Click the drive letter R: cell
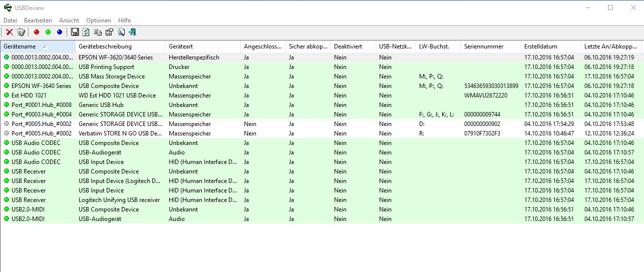The image size is (644, 272). [422, 133]
